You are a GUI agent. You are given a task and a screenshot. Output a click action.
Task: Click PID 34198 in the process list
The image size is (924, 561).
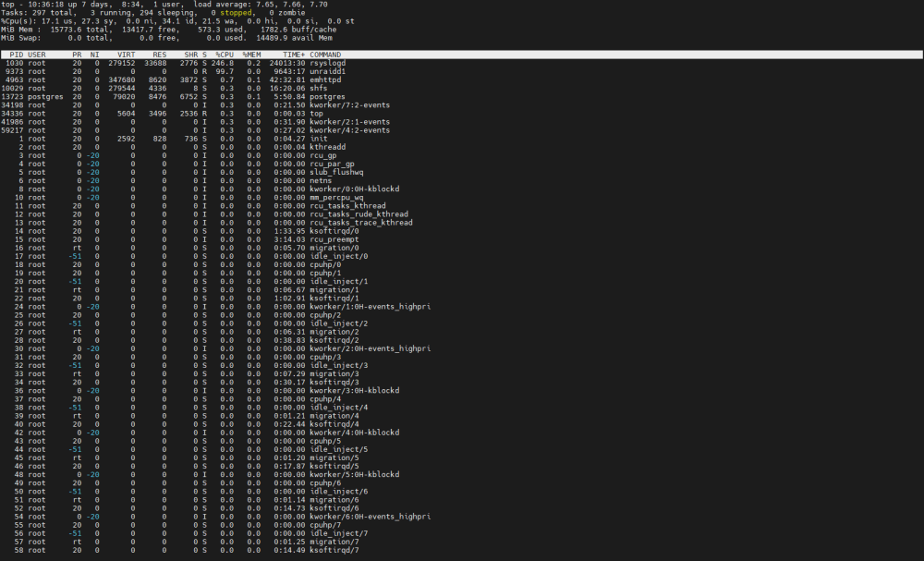pyautogui.click(x=12, y=104)
